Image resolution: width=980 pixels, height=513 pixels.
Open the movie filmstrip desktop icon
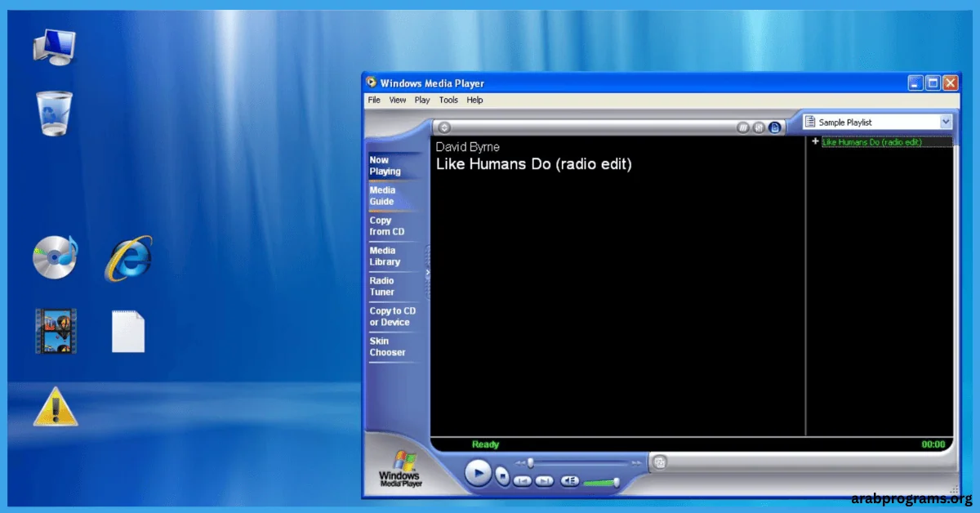pos(56,331)
